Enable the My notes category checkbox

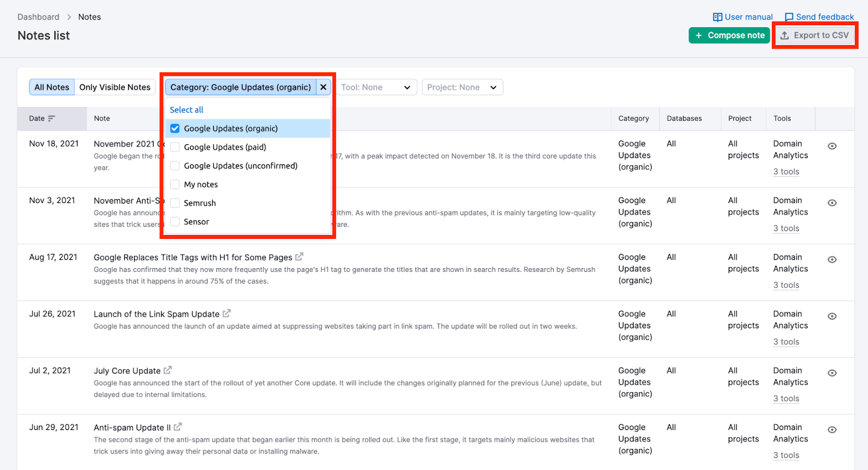(x=175, y=185)
